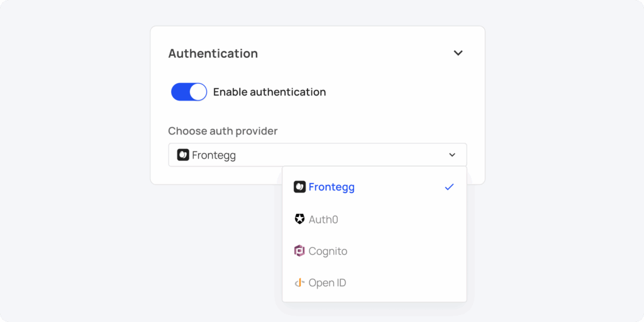The width and height of the screenshot is (644, 322).
Task: Pick the Open ID option
Action: (327, 283)
